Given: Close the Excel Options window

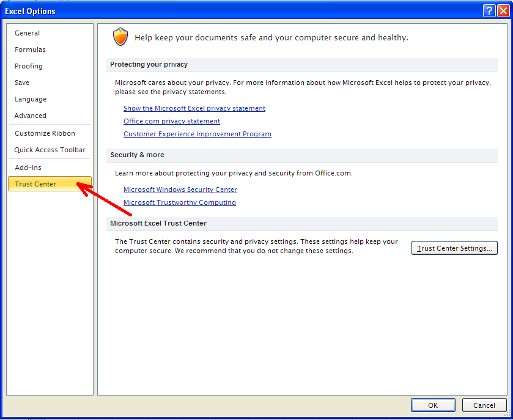Looking at the screenshot, I should coord(503,11).
